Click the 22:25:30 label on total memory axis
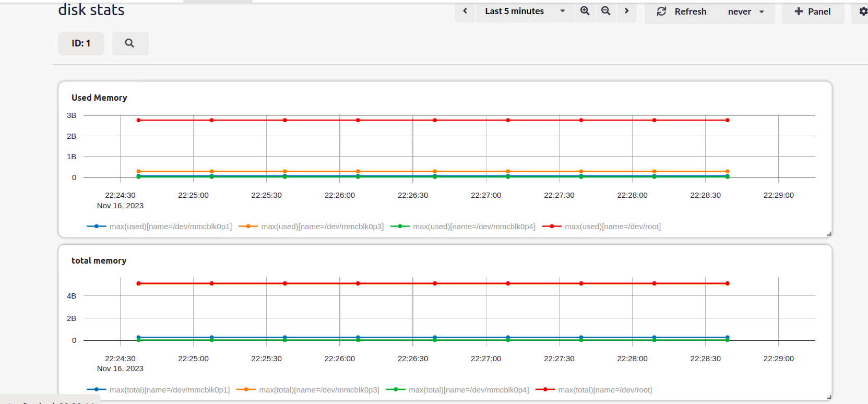This screenshot has height=404, width=868. (x=267, y=359)
